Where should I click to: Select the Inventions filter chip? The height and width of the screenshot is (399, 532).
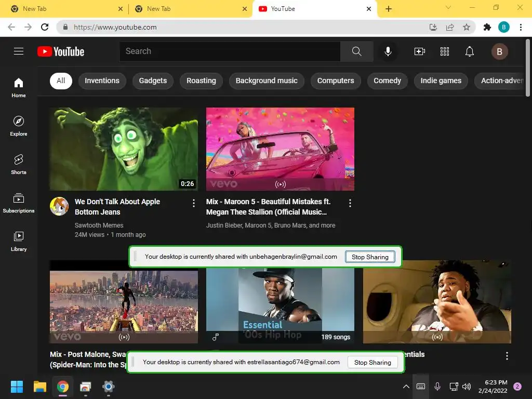coord(102,81)
